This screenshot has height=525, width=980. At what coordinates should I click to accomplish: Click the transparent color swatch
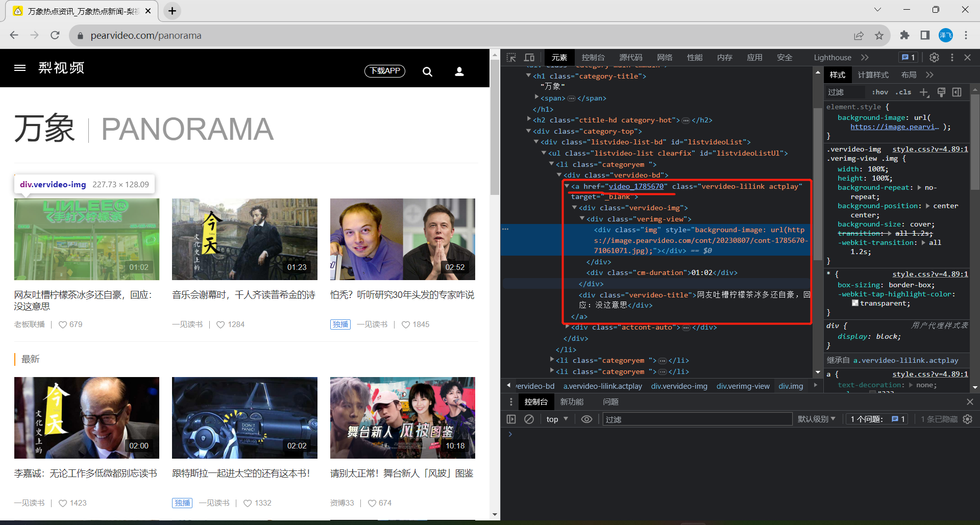tap(855, 303)
